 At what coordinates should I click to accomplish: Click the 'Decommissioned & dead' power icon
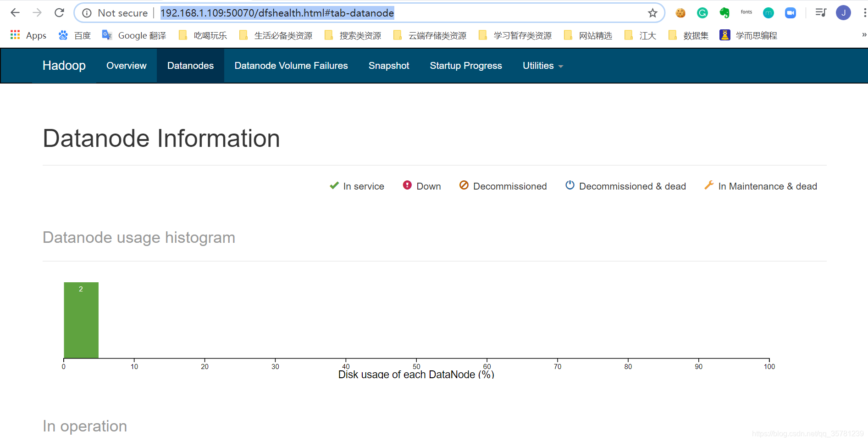(570, 185)
